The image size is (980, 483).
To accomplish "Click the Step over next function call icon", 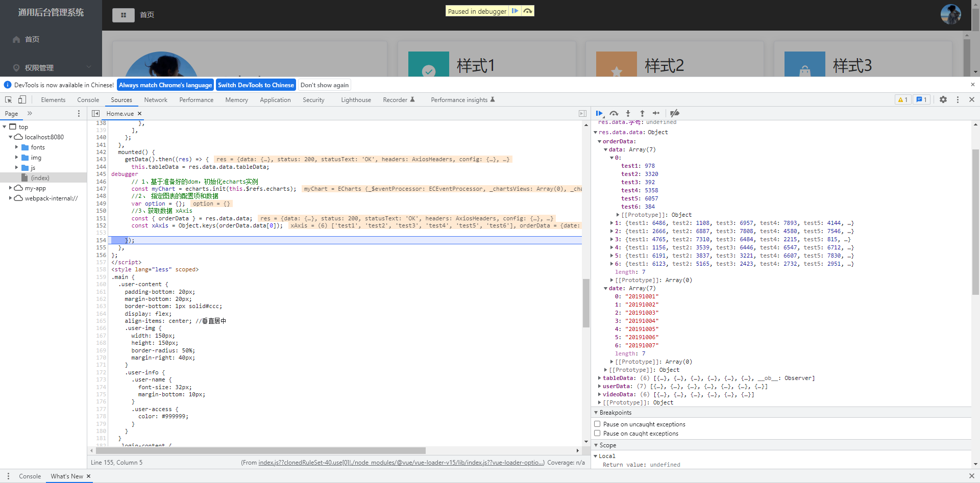I will [614, 113].
